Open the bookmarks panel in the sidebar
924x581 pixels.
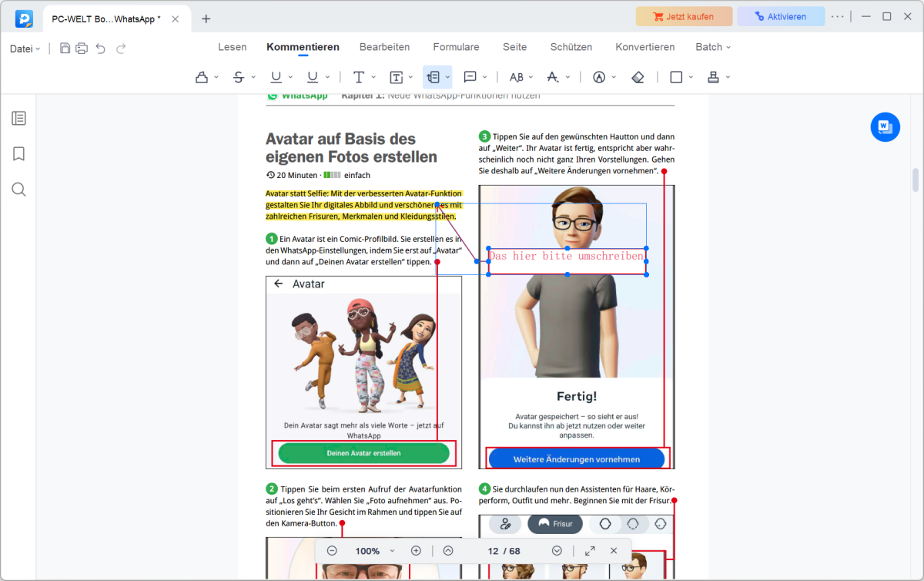pyautogui.click(x=19, y=153)
